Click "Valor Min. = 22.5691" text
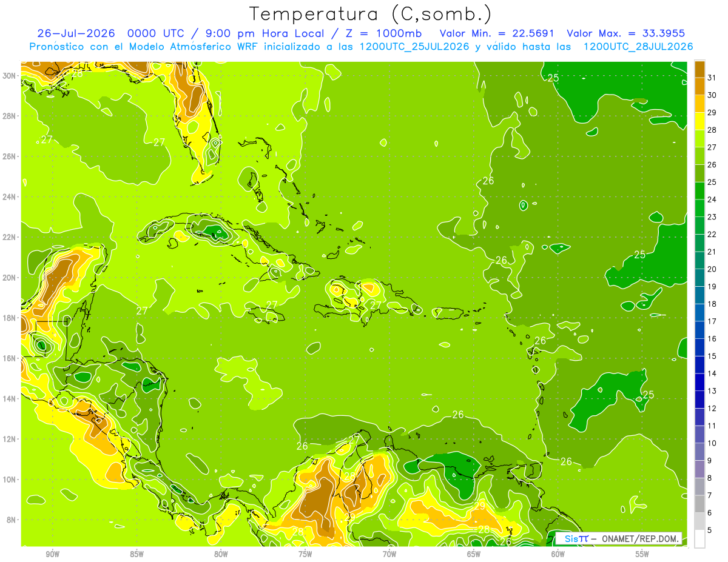This screenshot has height=562, width=728. (497, 33)
